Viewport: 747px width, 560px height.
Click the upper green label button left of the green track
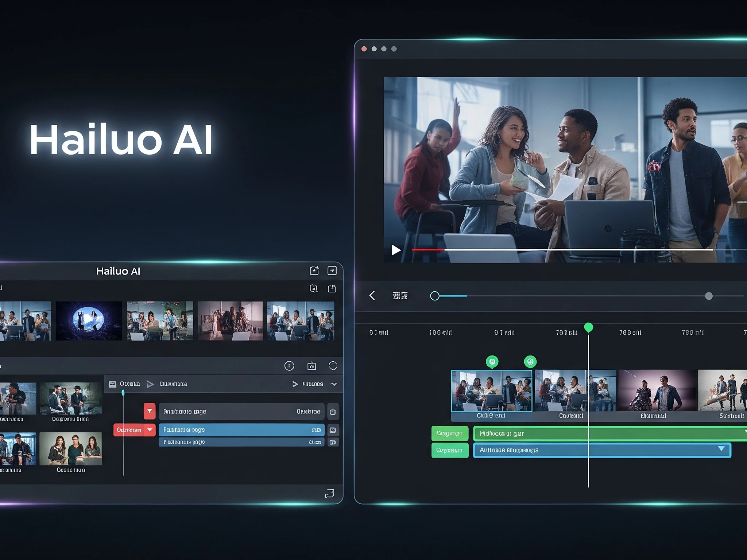click(450, 433)
